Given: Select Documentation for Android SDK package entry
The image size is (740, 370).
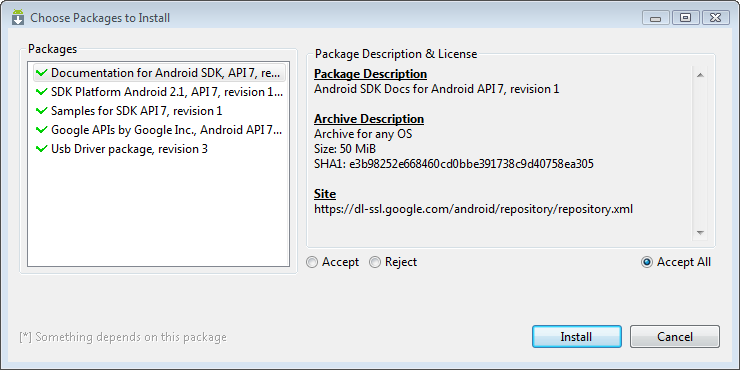Looking at the screenshot, I should [x=160, y=73].
